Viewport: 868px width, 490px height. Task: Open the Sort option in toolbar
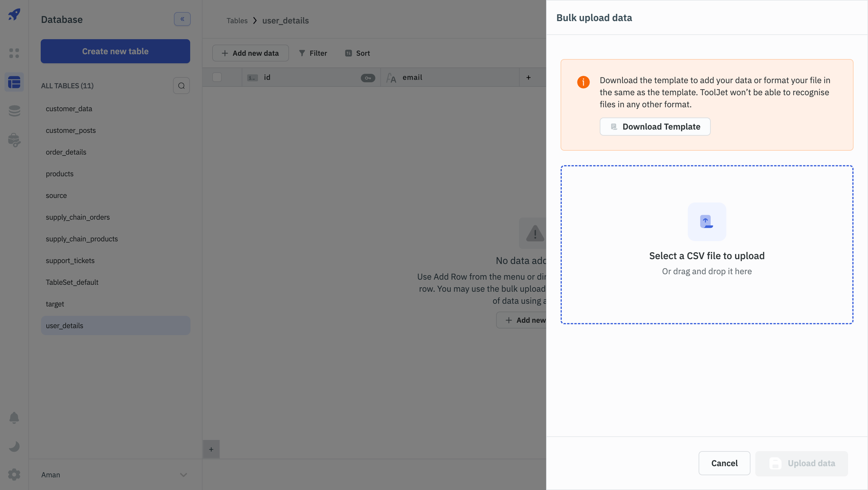(x=357, y=53)
